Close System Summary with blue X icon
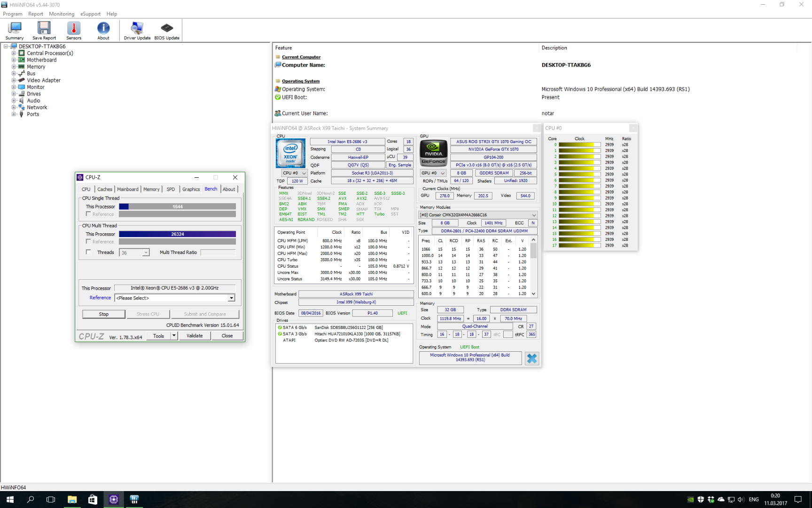812x508 pixels. (x=532, y=358)
